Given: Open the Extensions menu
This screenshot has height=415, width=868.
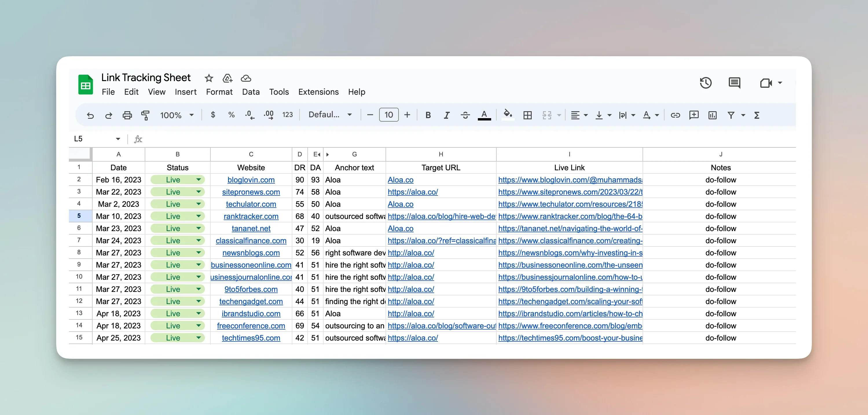Looking at the screenshot, I should pyautogui.click(x=318, y=92).
